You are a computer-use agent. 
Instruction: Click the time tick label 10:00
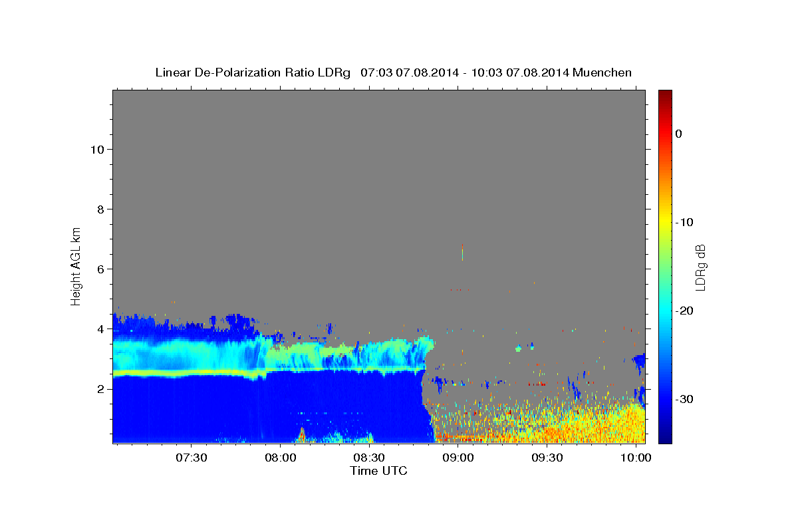tap(636, 458)
